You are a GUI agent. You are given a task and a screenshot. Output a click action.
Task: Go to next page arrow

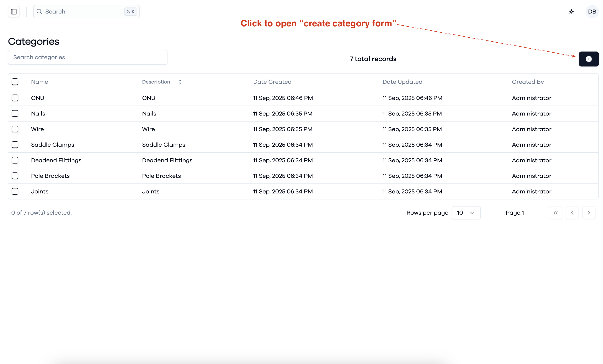(x=589, y=213)
